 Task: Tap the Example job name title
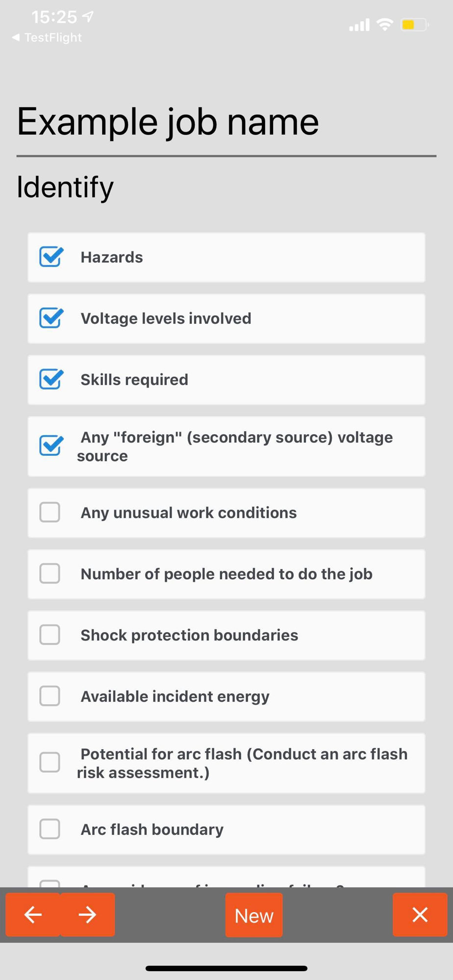click(168, 122)
